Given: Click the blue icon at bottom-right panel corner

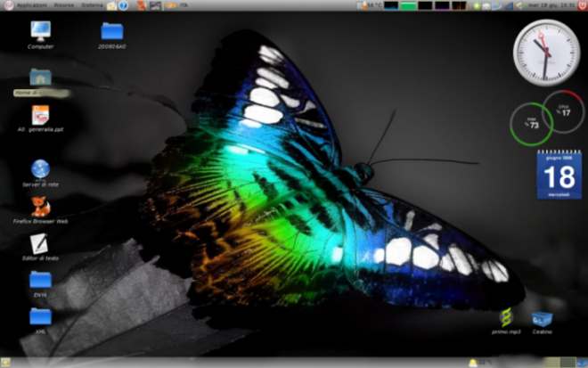Looking at the screenshot, I should 582,363.
